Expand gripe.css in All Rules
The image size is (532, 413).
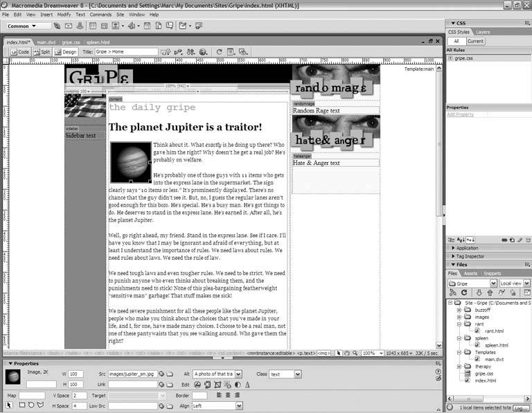tap(450, 58)
